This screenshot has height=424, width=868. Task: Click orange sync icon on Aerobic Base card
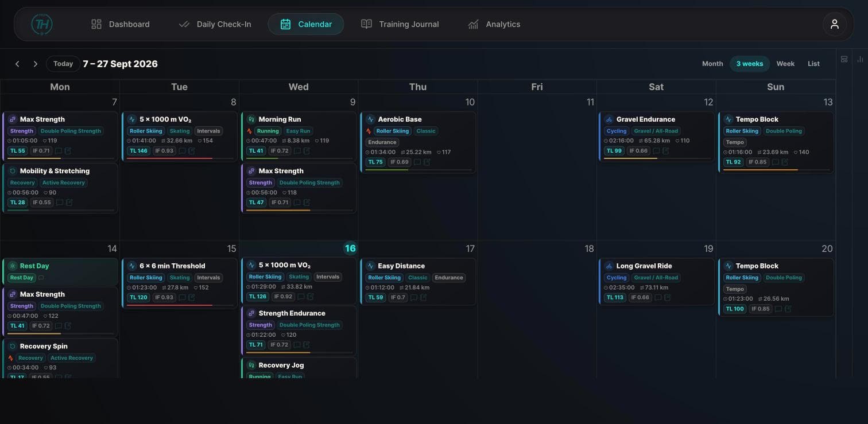pyautogui.click(x=369, y=131)
